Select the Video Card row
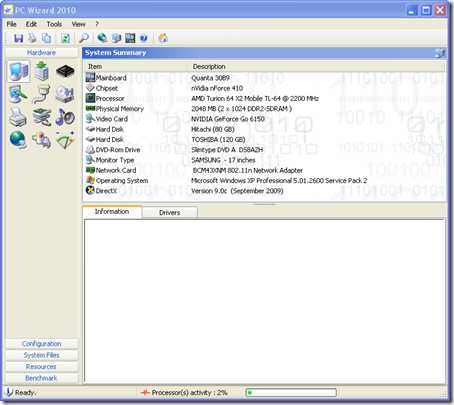Image resolution: width=454 pixels, height=405 pixels. 264,119
